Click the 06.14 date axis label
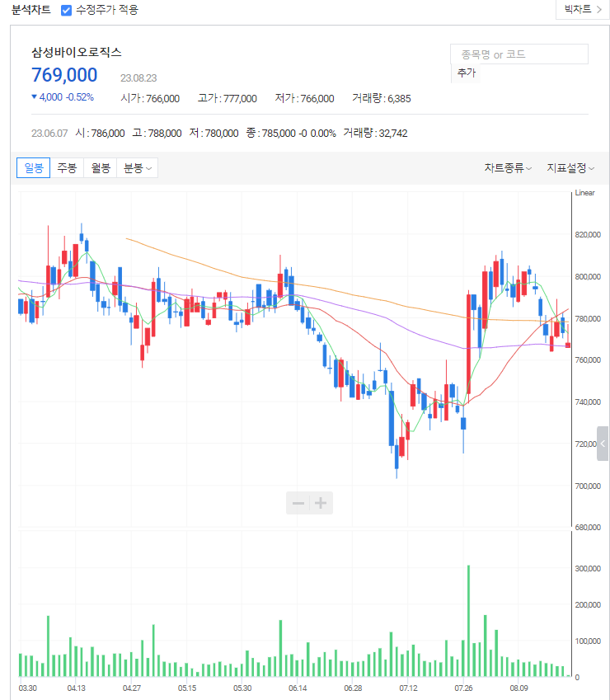 coord(298,688)
